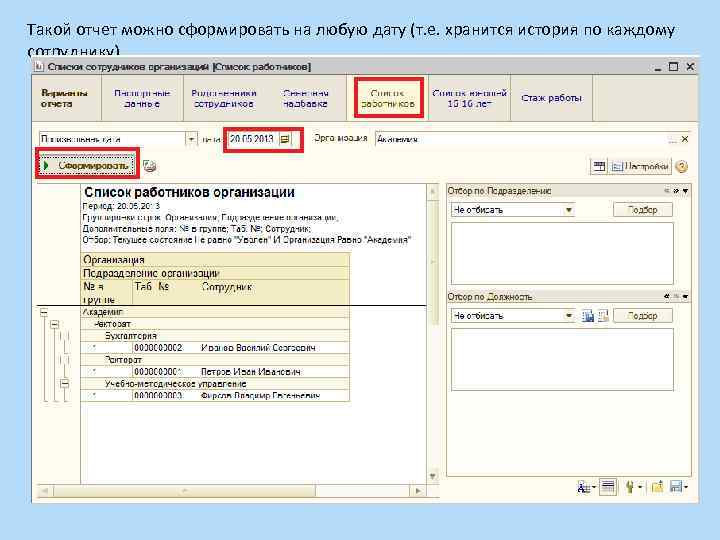The width and height of the screenshot is (720, 540).
Task: Click the Сформировать button to generate the report
Action: coord(87,165)
